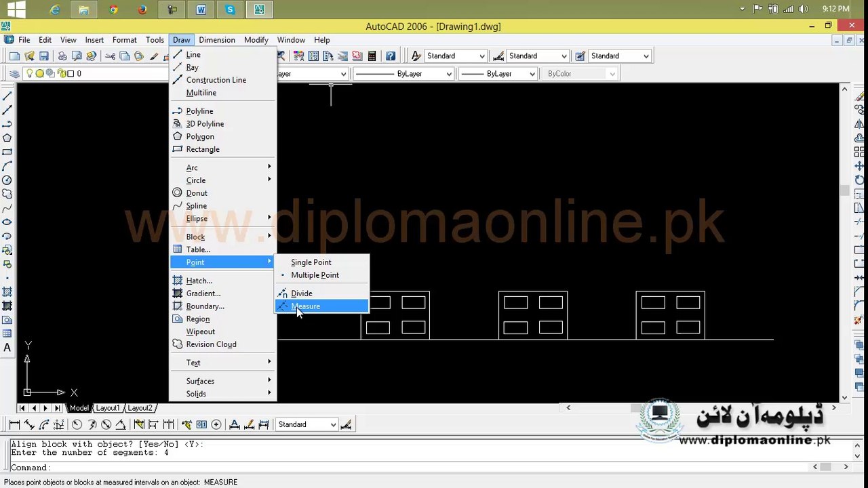The width and height of the screenshot is (868, 488).
Task: Click the Radius Dimension icon
Action: (77, 425)
